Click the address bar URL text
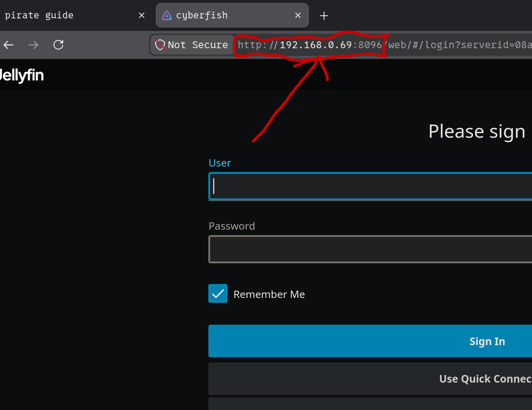Image resolution: width=532 pixels, height=410 pixels. click(385, 45)
